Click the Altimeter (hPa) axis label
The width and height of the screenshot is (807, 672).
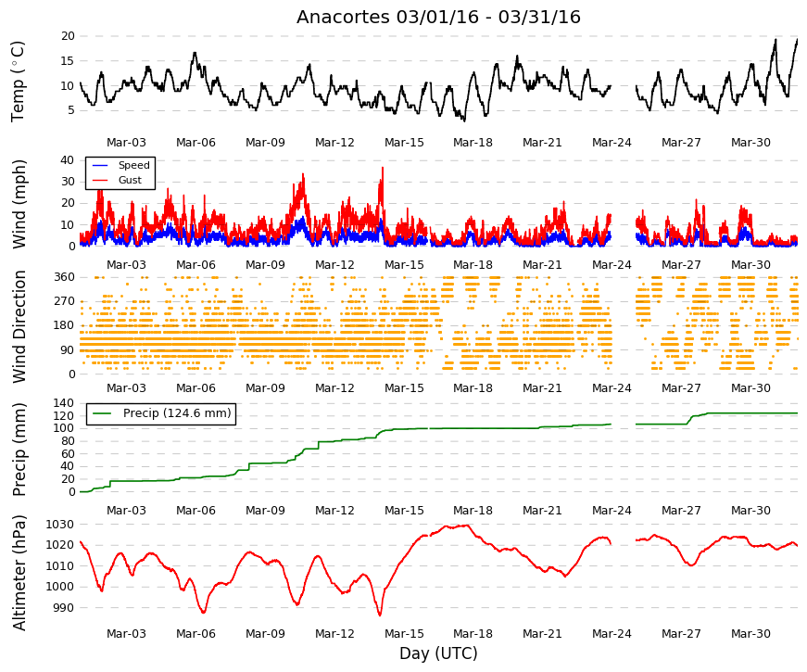19,572
